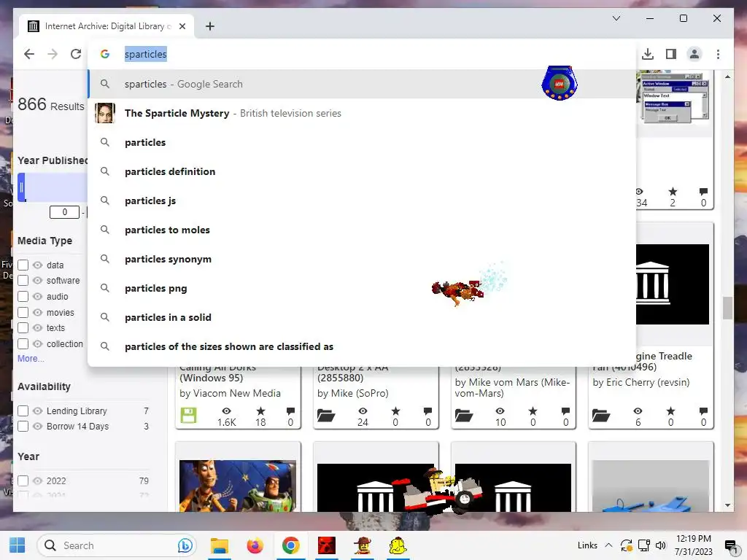This screenshot has width=747, height=560.
Task: Click floppy disk icon on Windows 95 card
Action: pyautogui.click(x=188, y=415)
